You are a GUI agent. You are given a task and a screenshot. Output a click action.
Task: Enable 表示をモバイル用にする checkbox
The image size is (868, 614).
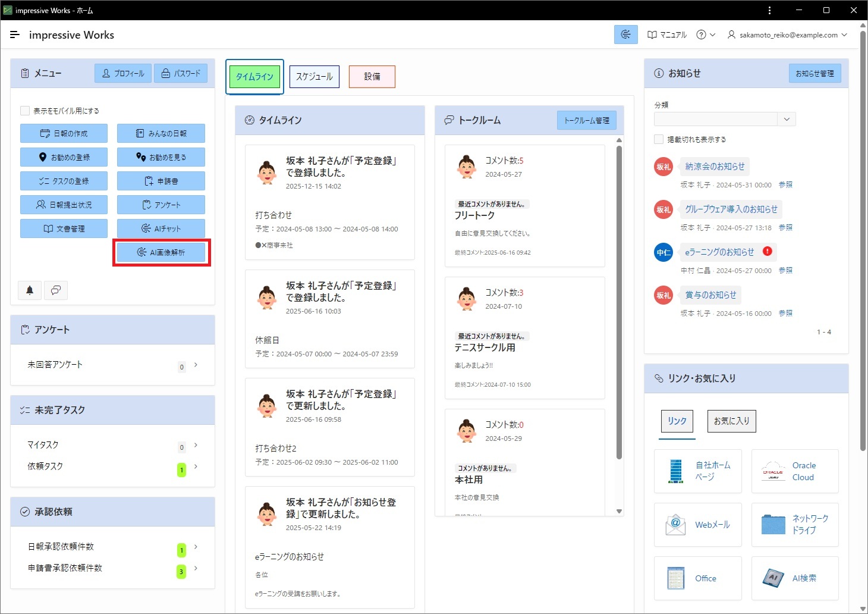[x=25, y=111]
